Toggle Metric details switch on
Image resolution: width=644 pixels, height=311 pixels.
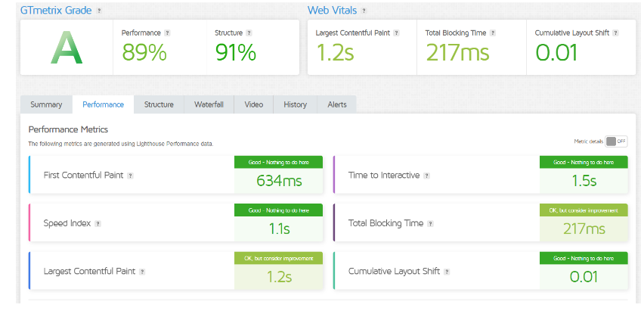(x=617, y=142)
